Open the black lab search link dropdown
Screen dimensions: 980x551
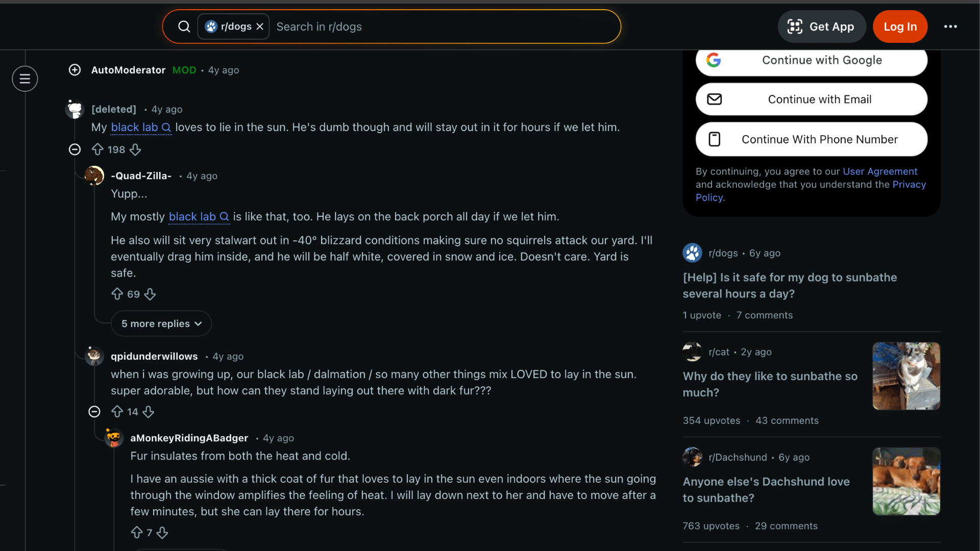click(141, 128)
